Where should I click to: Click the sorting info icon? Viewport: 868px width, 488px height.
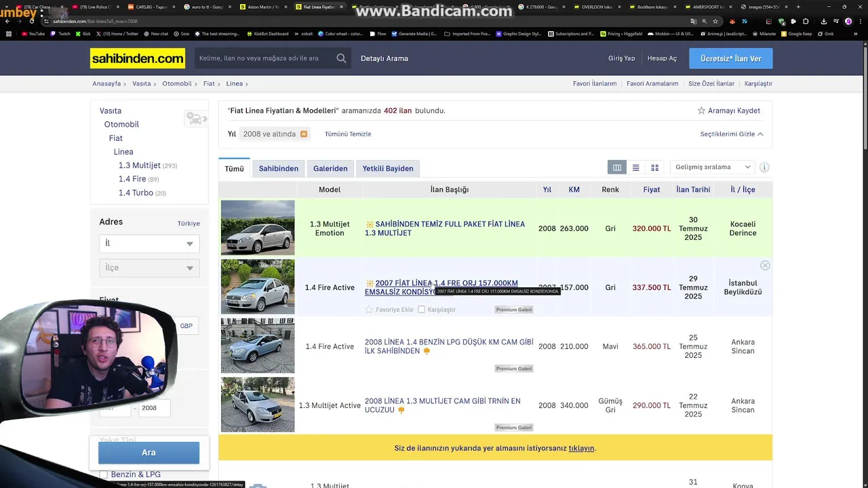[764, 167]
